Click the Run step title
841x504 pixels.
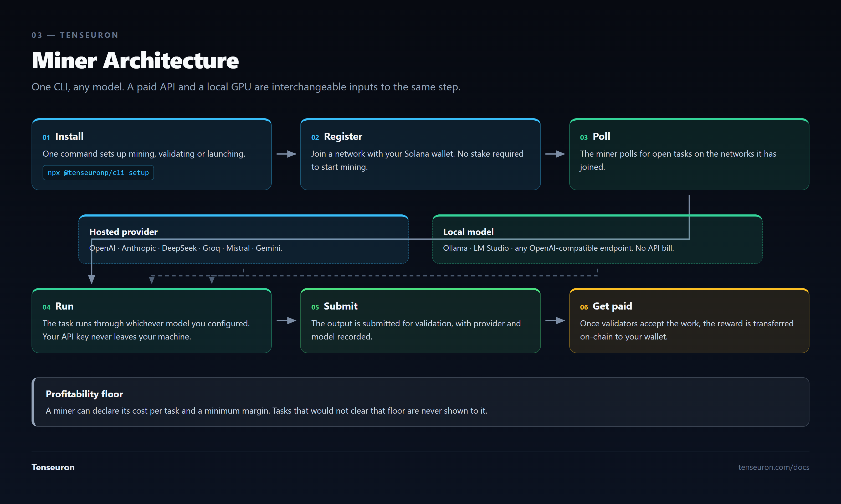tap(65, 306)
